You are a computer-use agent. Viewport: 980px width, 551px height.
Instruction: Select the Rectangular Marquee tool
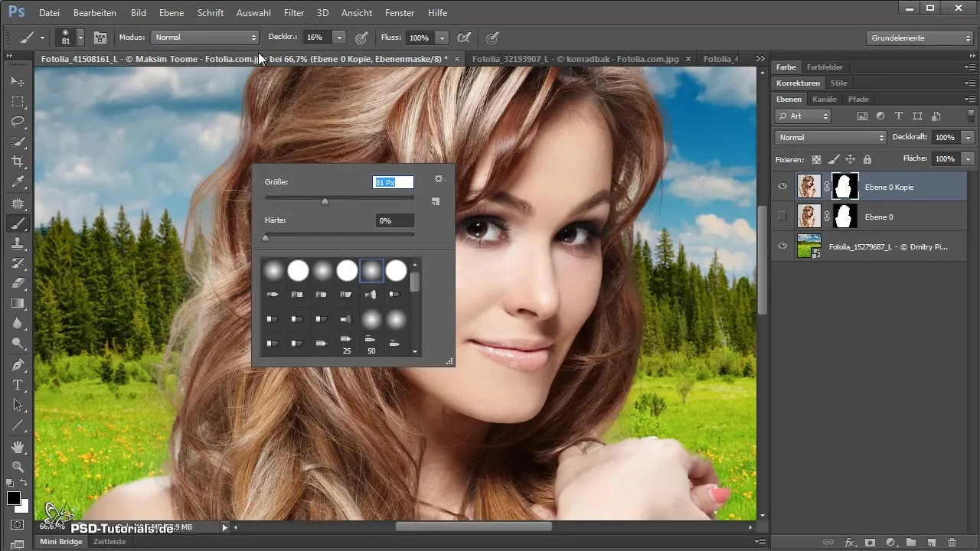tap(18, 102)
